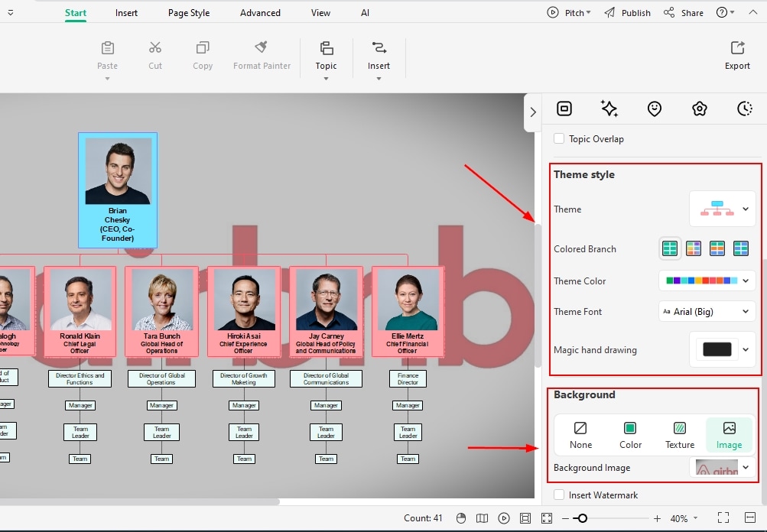Image resolution: width=767 pixels, height=532 pixels.
Task: Open Background Image dropdown
Action: [x=723, y=468]
